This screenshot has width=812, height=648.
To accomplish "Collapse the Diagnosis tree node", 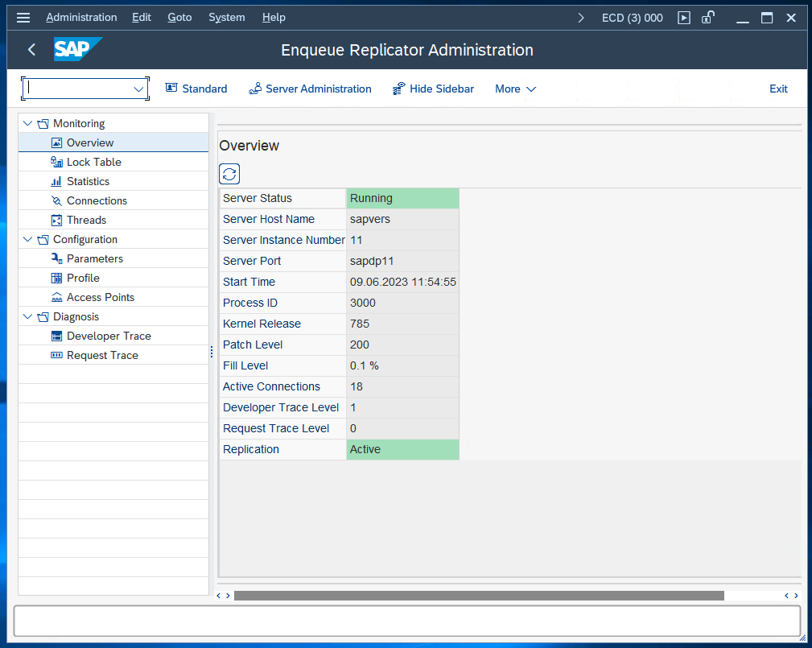I will click(28, 316).
